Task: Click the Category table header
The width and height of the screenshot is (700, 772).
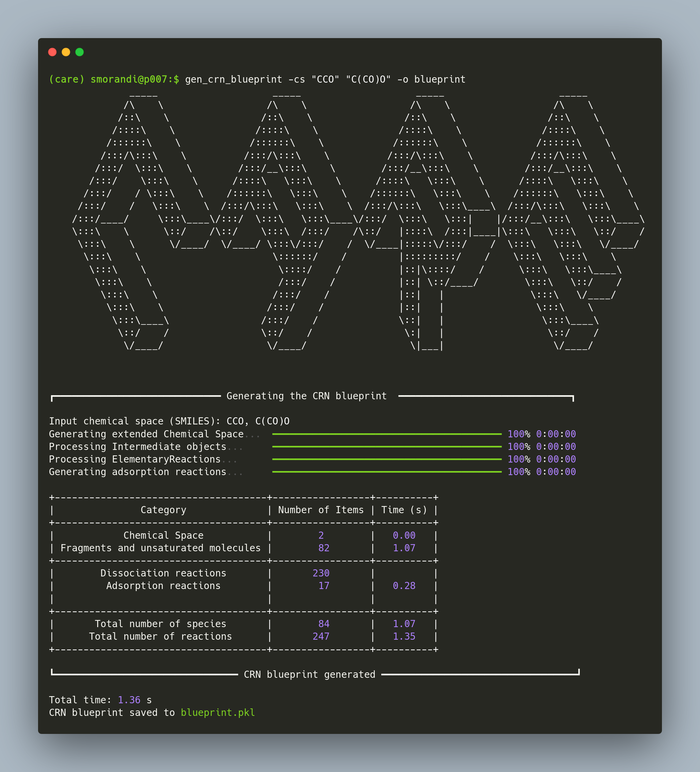Action: 163,510
